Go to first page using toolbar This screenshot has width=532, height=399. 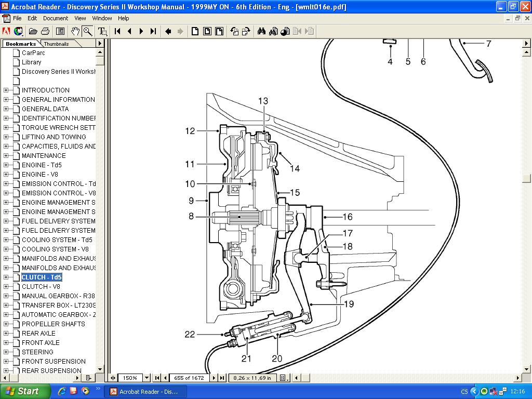tap(118, 31)
